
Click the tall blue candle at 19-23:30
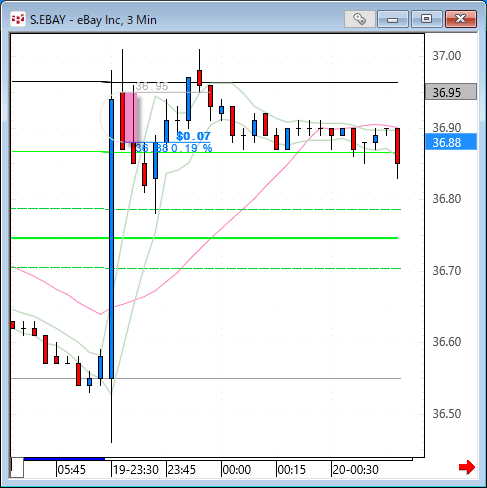click(111, 239)
